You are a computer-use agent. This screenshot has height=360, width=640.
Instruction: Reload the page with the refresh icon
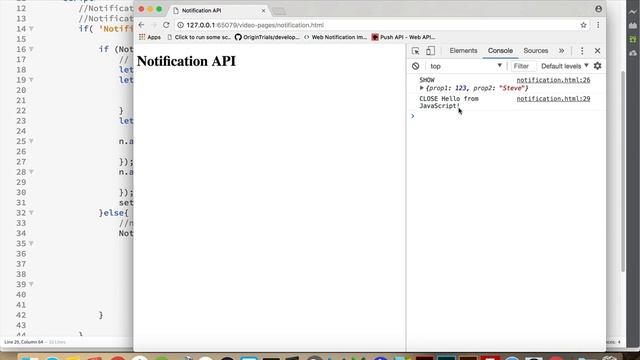tap(166, 25)
